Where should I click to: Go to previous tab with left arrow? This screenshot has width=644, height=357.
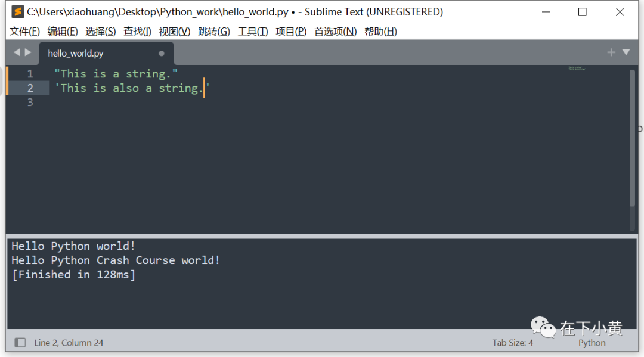pos(17,52)
